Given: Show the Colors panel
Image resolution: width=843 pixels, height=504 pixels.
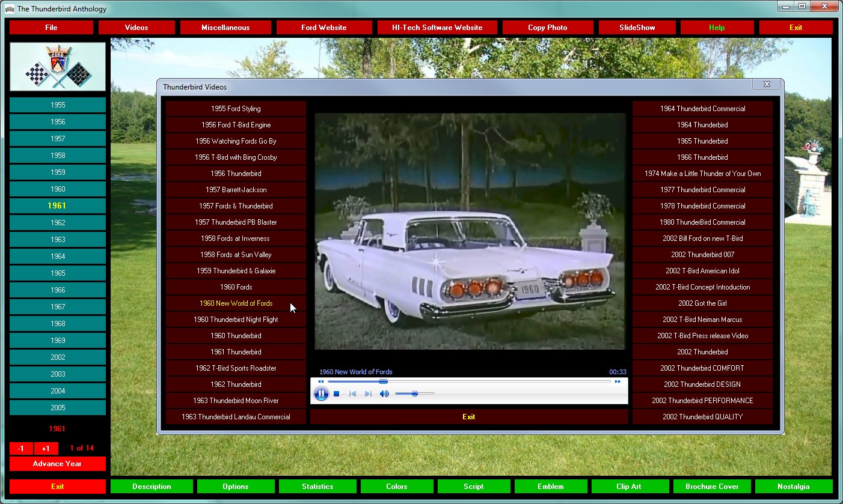Looking at the screenshot, I should pyautogui.click(x=397, y=487).
